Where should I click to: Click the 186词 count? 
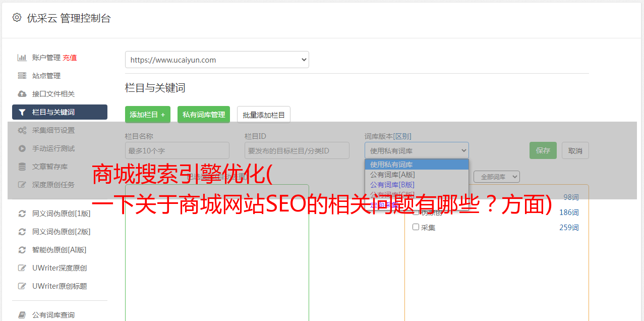(569, 212)
